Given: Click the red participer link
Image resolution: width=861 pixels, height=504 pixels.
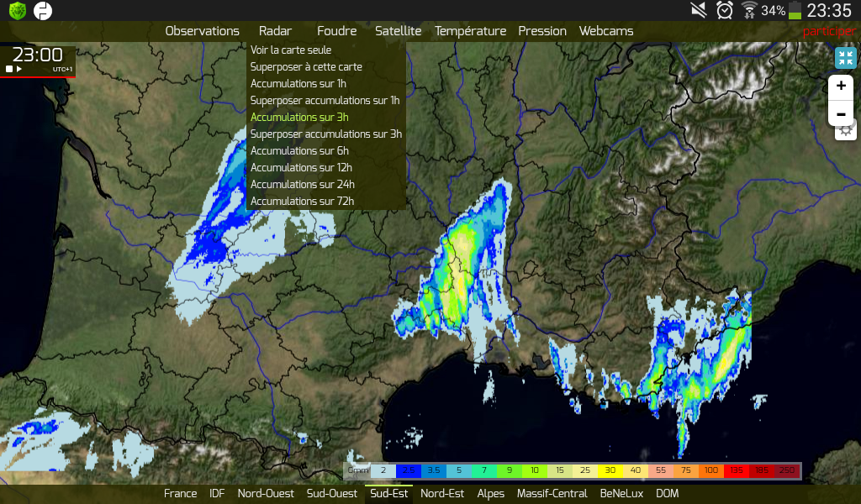Looking at the screenshot, I should tap(829, 31).
